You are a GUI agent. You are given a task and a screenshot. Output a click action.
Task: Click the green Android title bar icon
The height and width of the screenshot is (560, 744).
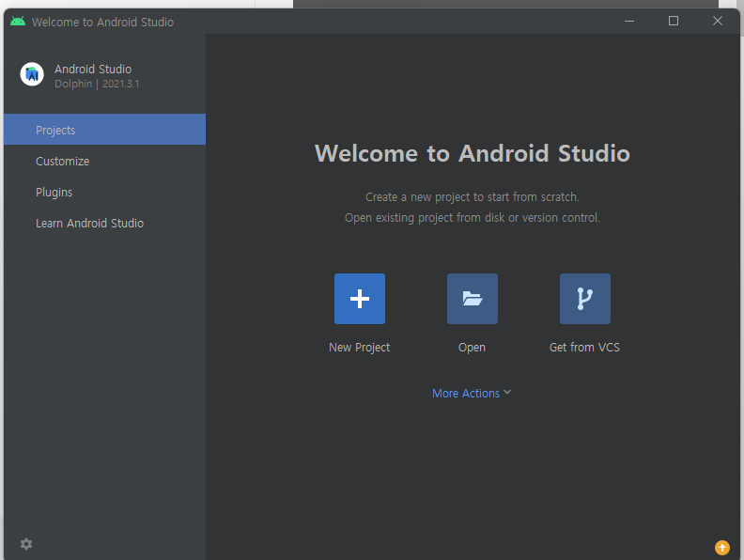coord(18,22)
